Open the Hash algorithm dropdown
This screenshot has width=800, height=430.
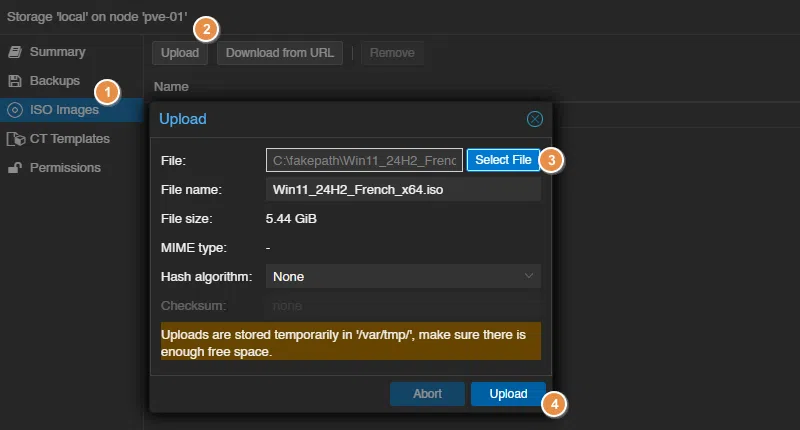tap(403, 276)
